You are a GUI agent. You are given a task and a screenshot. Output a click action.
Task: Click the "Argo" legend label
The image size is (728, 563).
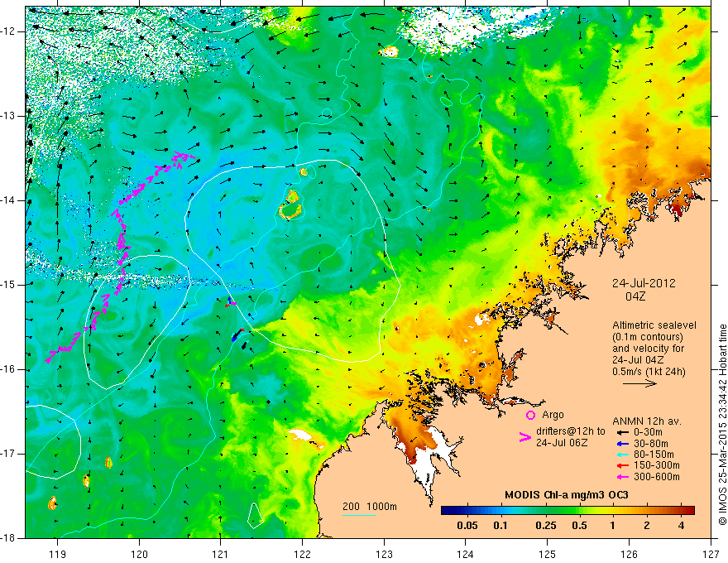click(553, 415)
